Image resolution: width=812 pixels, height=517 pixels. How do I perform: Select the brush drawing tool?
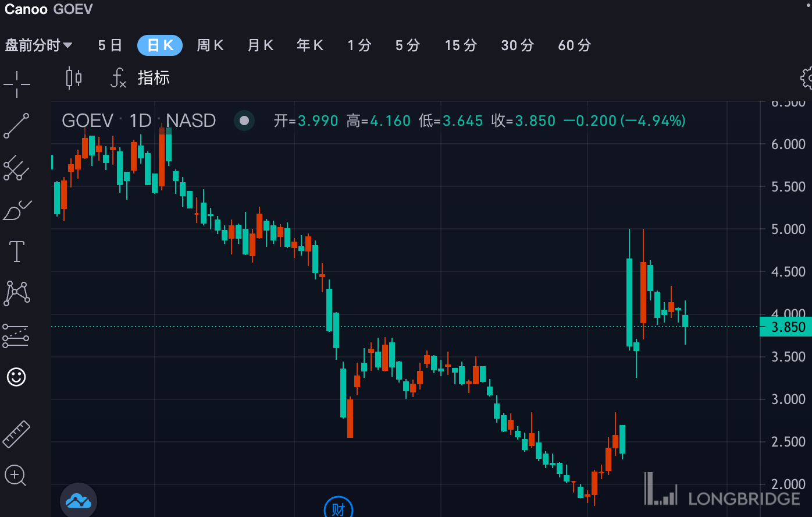click(16, 211)
